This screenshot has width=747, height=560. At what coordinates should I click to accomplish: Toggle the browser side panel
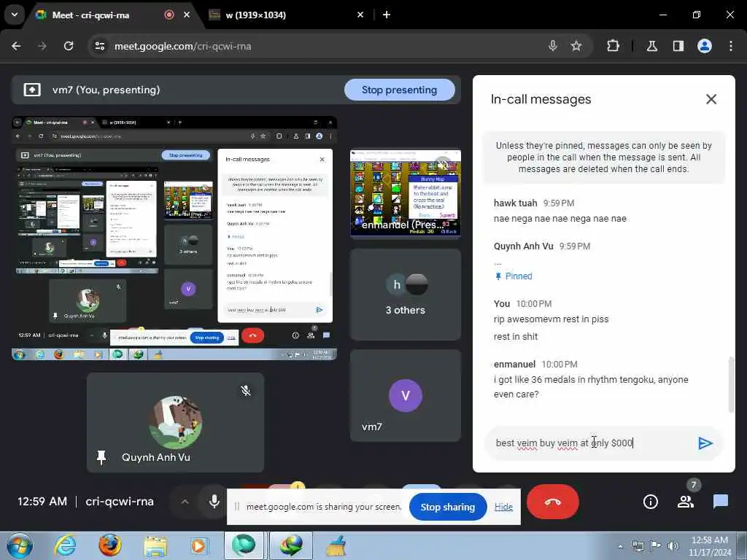coord(678,46)
